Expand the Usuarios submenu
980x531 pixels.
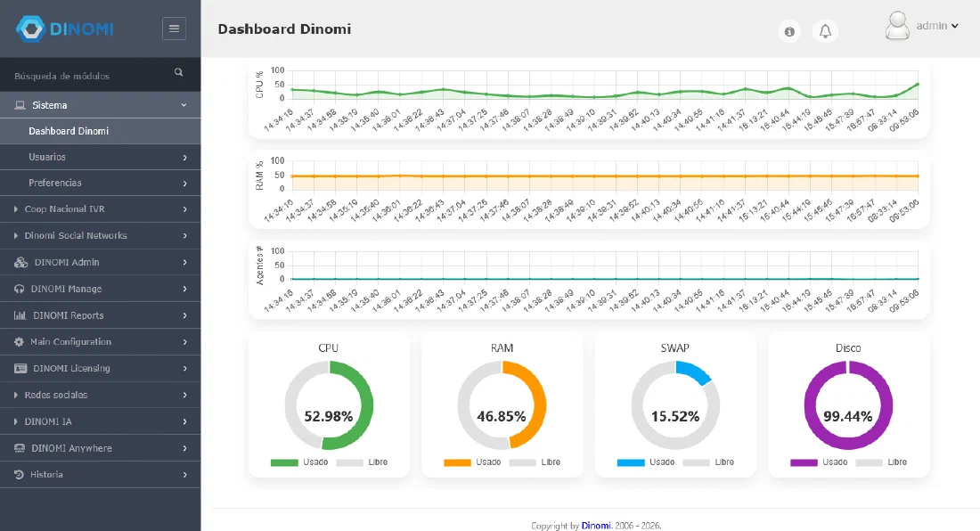pos(100,157)
